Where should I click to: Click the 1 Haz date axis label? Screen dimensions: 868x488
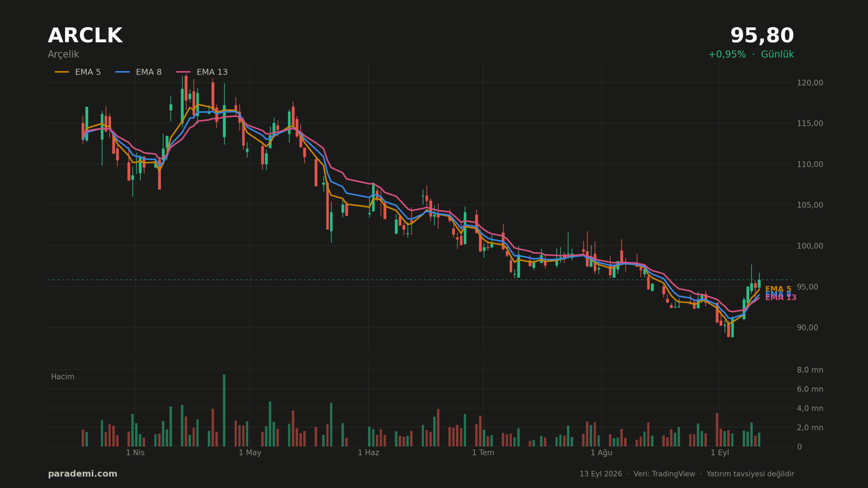tap(368, 453)
